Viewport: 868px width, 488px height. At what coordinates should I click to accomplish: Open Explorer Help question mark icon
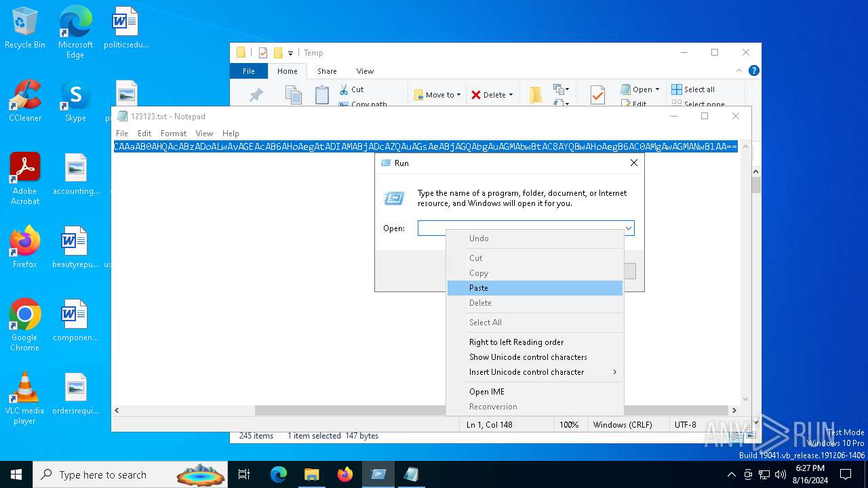tap(753, 70)
